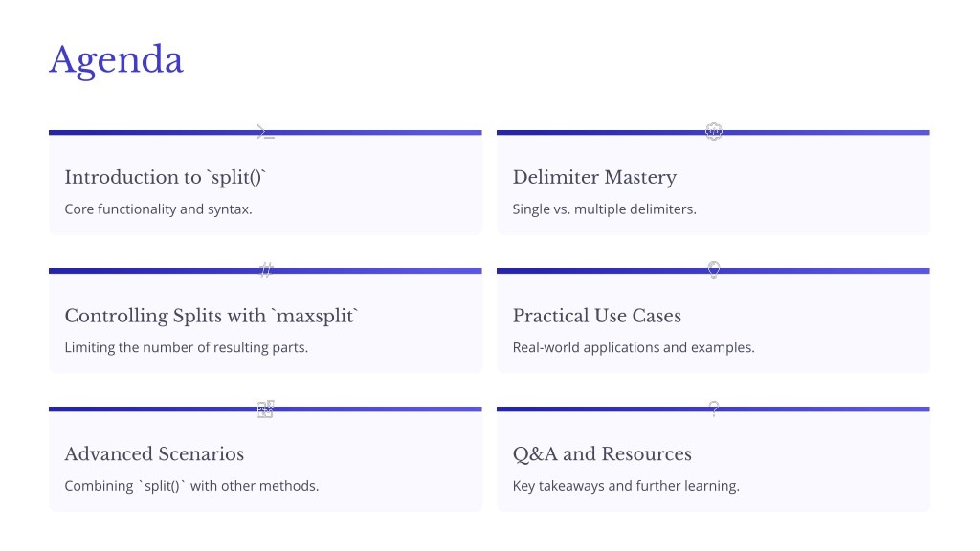Viewport: 980px width, 551px height.
Task: Select the 'Introduction to `split()`' heading
Action: [165, 177]
